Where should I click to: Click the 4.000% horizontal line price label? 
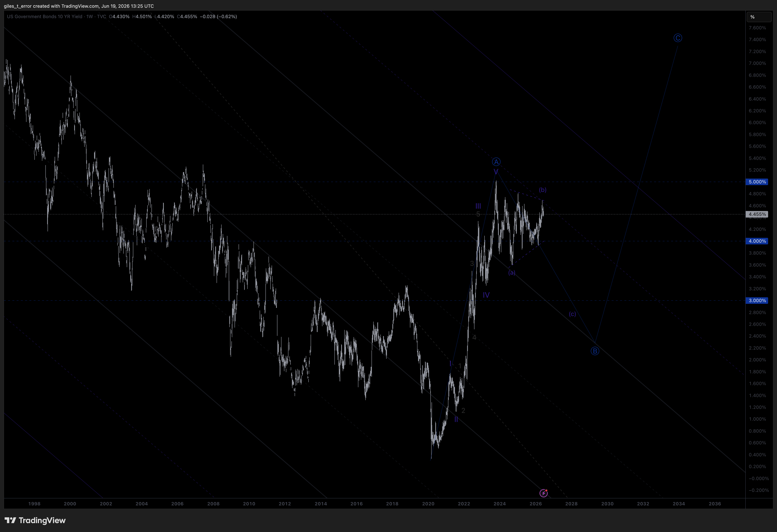(x=757, y=241)
